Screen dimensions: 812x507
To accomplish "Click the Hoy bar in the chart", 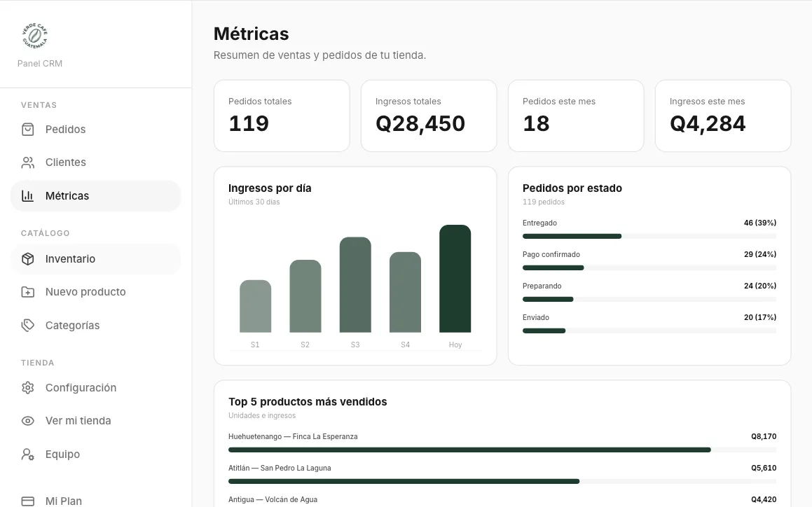I will [455, 279].
